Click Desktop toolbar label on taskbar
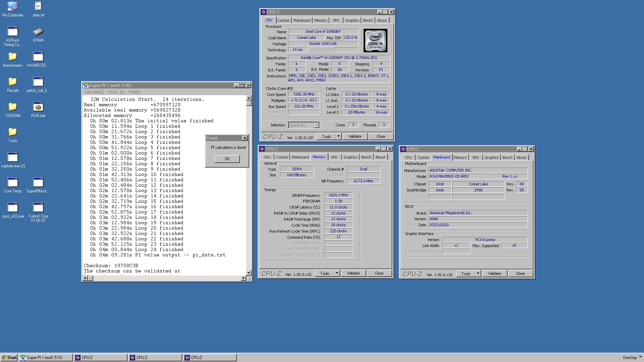The image size is (644, 362). [630, 358]
